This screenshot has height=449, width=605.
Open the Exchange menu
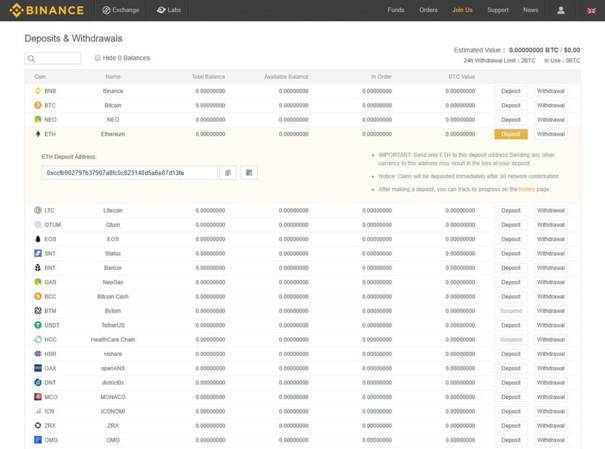(x=121, y=10)
